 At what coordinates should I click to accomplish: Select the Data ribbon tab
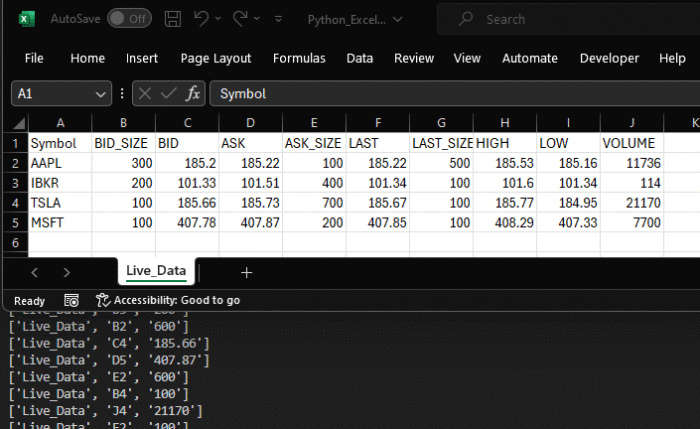(359, 58)
